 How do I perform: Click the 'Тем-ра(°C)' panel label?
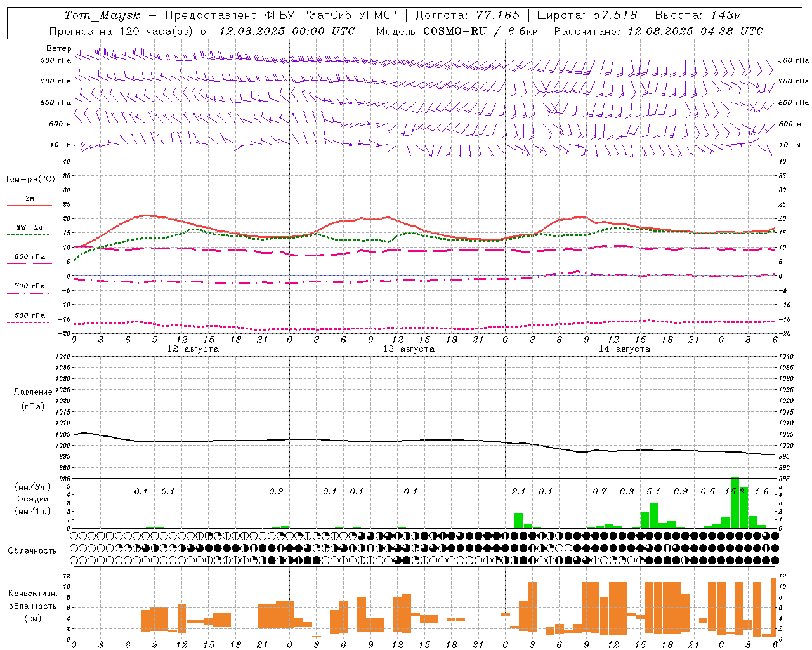click(x=30, y=180)
